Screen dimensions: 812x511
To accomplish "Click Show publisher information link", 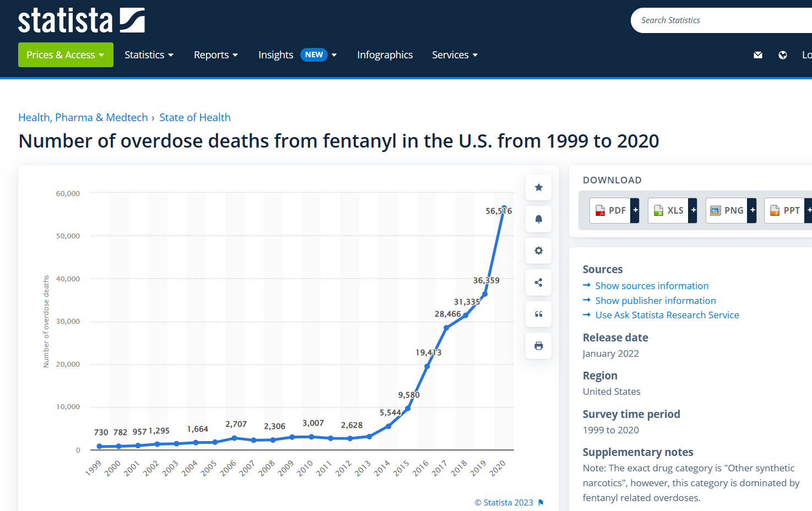I will [x=656, y=301].
